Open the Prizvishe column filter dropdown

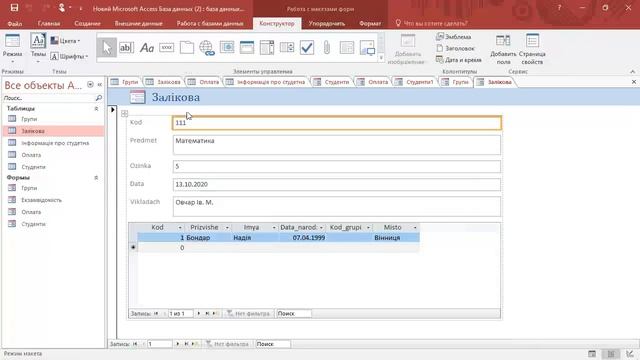[x=227, y=227]
